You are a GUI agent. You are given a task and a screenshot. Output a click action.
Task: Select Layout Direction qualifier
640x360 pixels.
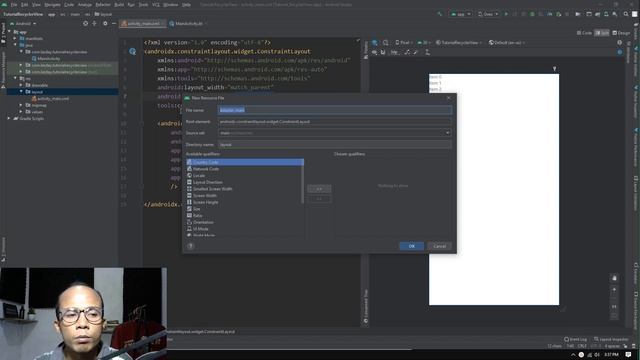click(245, 182)
